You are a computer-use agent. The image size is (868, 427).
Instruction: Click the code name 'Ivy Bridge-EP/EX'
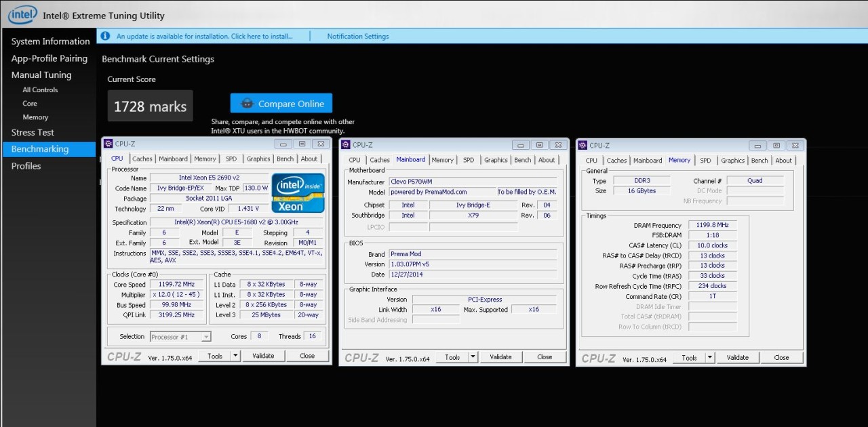(180, 188)
